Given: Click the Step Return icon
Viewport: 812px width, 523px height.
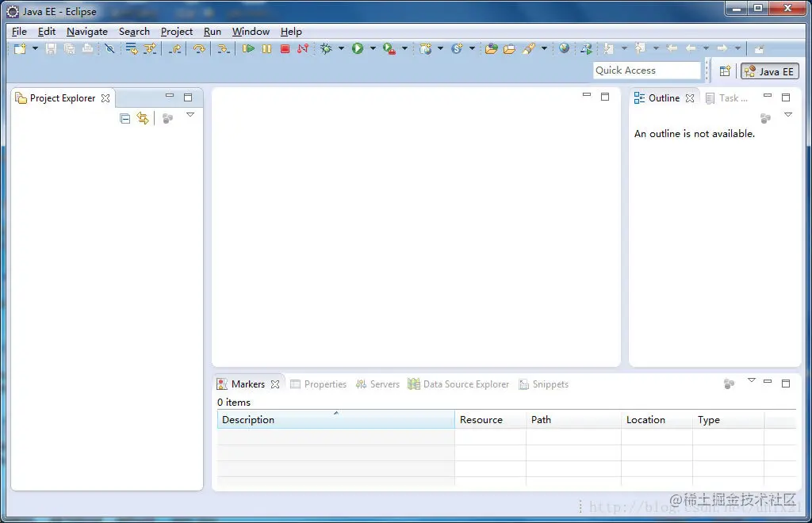Looking at the screenshot, I should pyautogui.click(x=175, y=48).
